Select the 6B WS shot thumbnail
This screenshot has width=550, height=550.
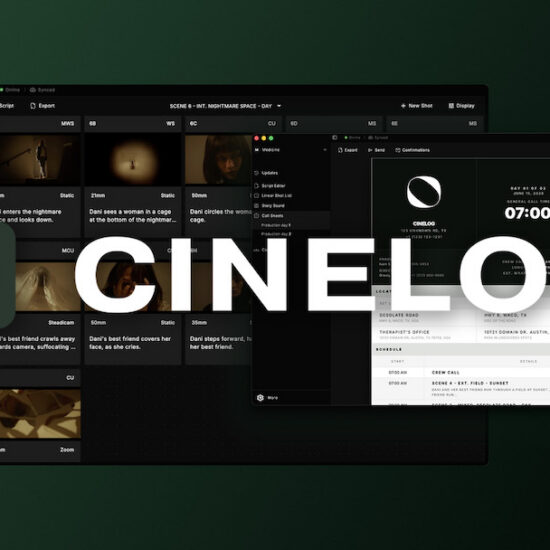coord(133,160)
